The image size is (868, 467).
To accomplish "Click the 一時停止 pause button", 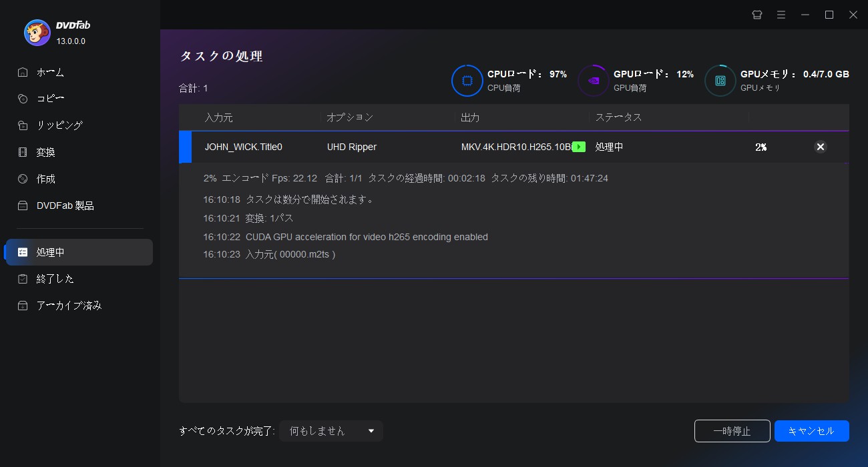I will pos(732,431).
